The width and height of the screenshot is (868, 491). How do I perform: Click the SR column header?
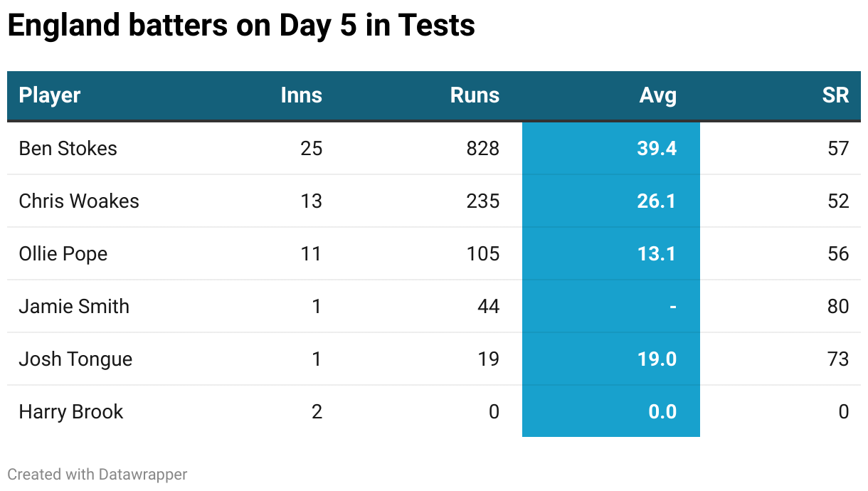(835, 95)
